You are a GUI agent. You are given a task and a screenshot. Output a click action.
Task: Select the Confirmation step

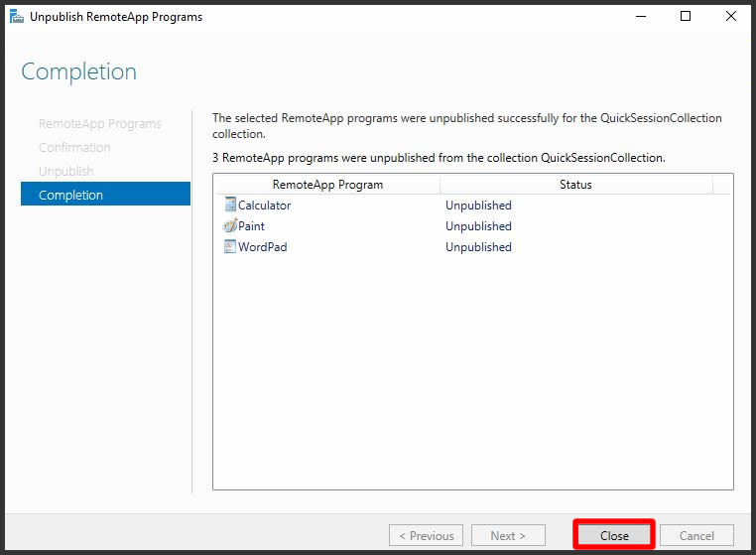click(x=74, y=147)
